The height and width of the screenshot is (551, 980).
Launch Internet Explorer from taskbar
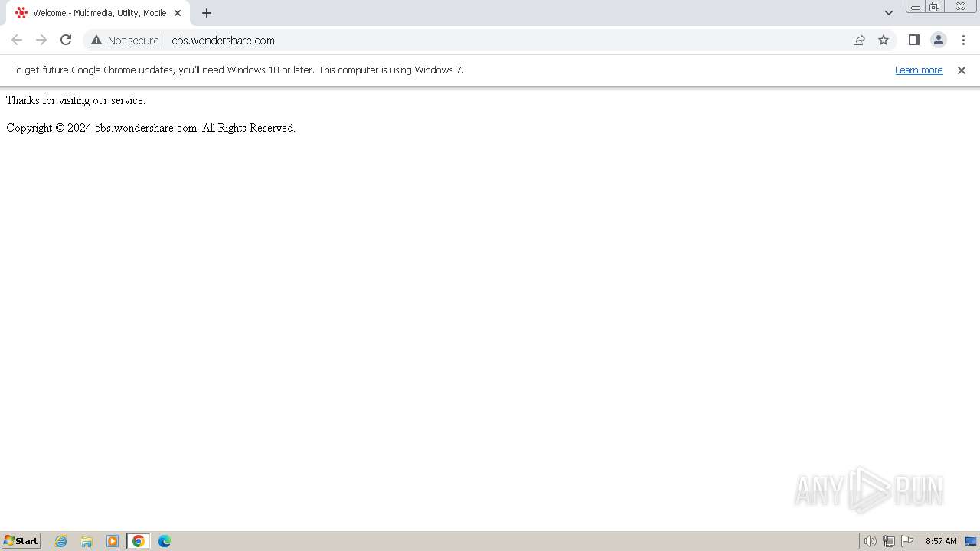click(x=61, y=541)
